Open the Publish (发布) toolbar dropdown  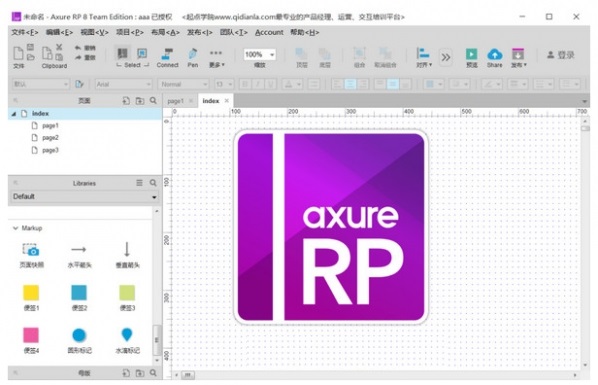tap(518, 57)
